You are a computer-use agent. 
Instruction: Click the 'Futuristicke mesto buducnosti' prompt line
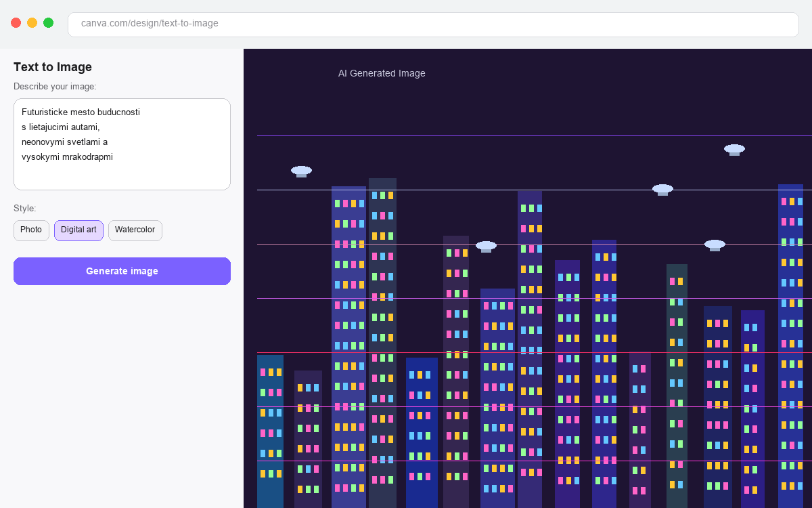[x=81, y=112]
